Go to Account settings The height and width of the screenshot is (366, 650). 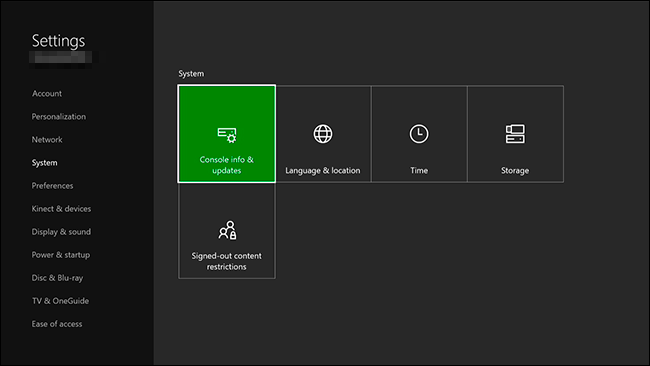(47, 94)
